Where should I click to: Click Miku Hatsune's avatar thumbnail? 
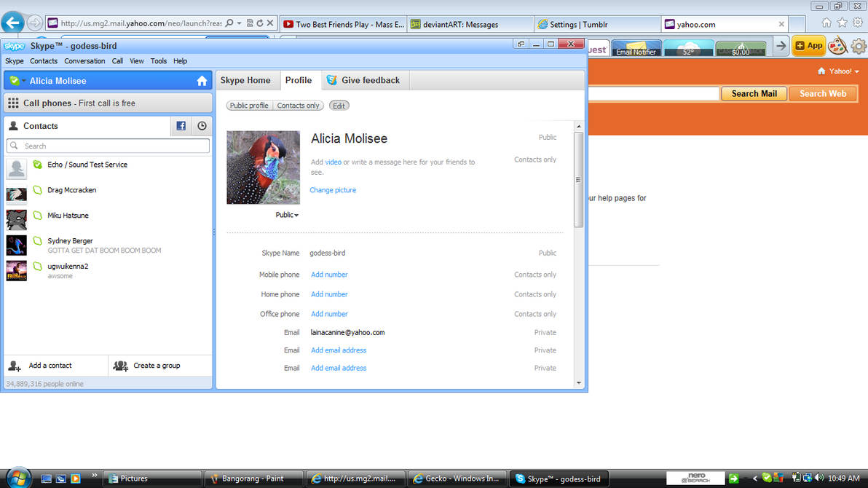point(17,219)
